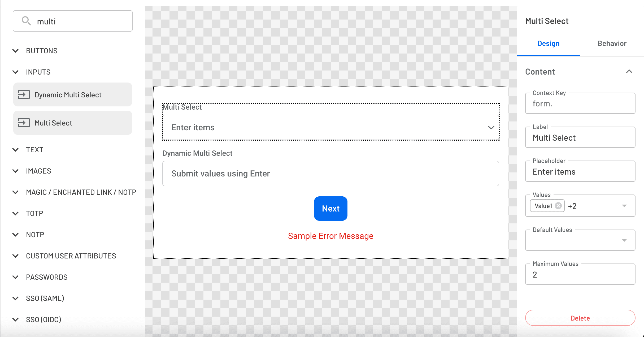Switch to the Behavior tab

[x=612, y=43]
